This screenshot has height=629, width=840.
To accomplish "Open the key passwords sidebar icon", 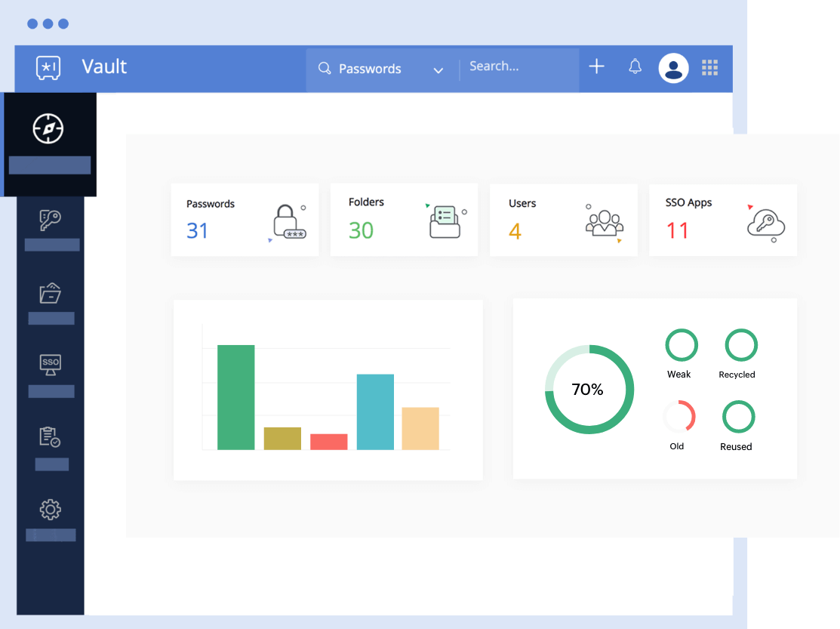I will click(x=50, y=220).
